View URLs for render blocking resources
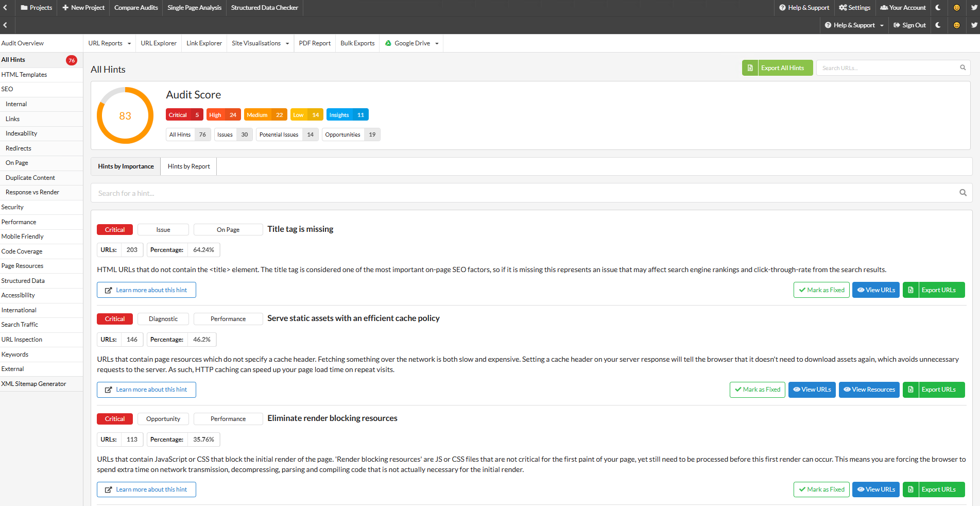Image resolution: width=980 pixels, height=506 pixels. point(876,490)
